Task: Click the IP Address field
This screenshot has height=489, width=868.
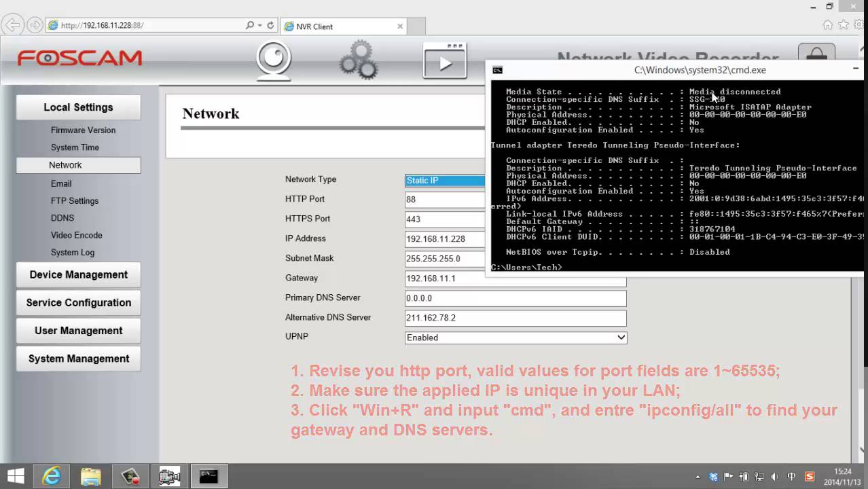Action: coord(445,239)
